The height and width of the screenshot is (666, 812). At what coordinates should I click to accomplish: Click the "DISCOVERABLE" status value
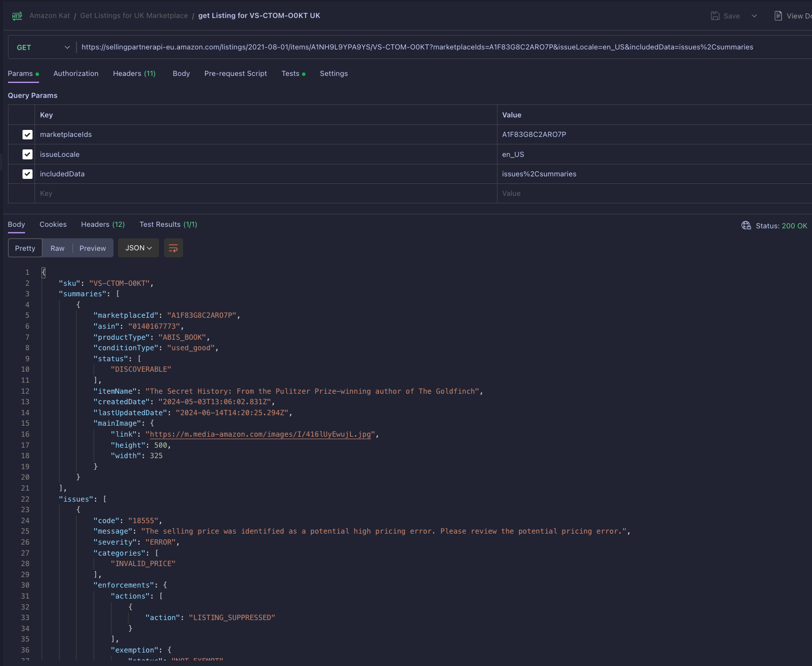141,369
